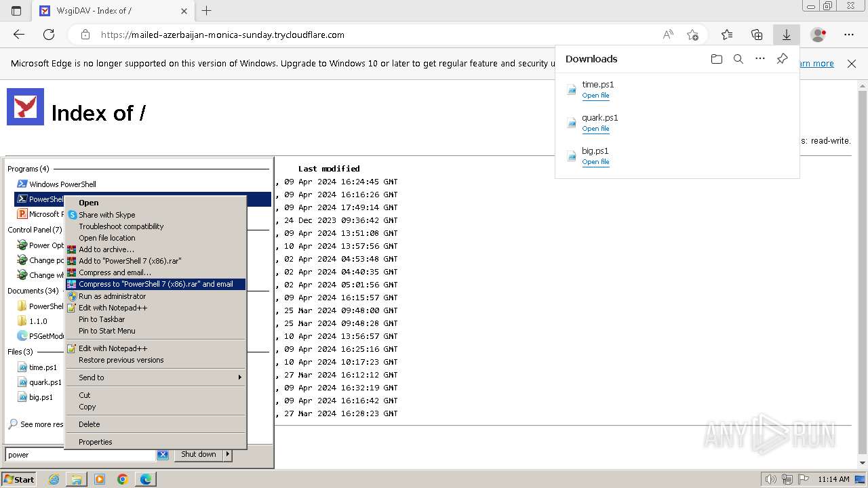This screenshot has width=868, height=488.
Task: Search downloads with magnifier icon
Action: coord(738,59)
